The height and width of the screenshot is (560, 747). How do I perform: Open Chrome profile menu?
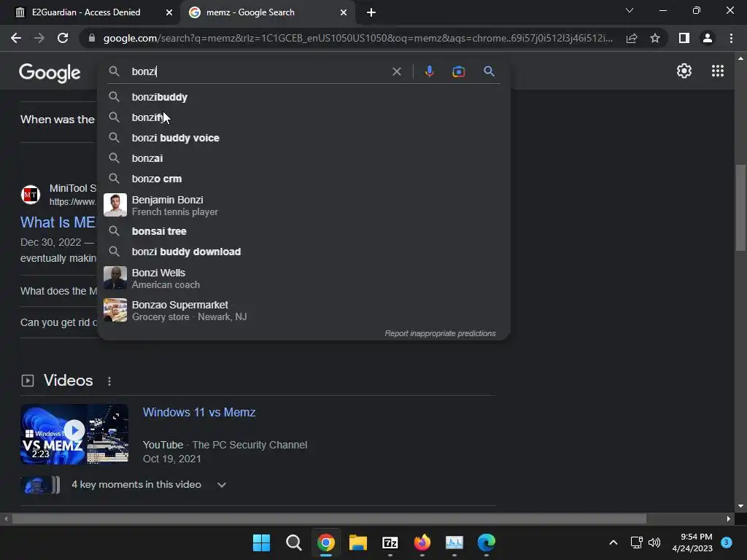click(708, 38)
